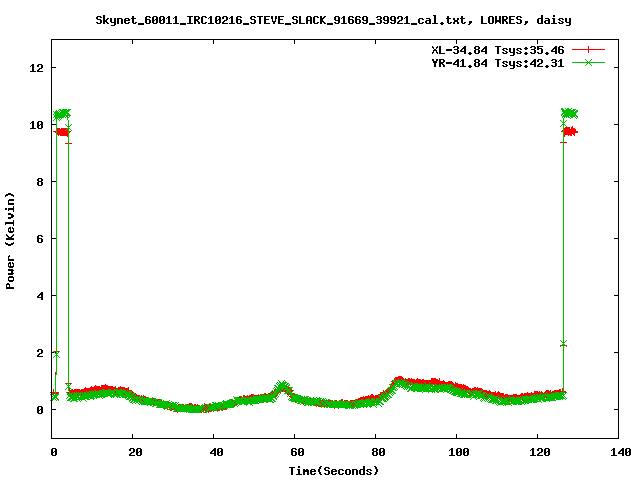The height and width of the screenshot is (480, 640).
Task: Click the green calibration spike near 128 seconds
Action: (x=569, y=113)
